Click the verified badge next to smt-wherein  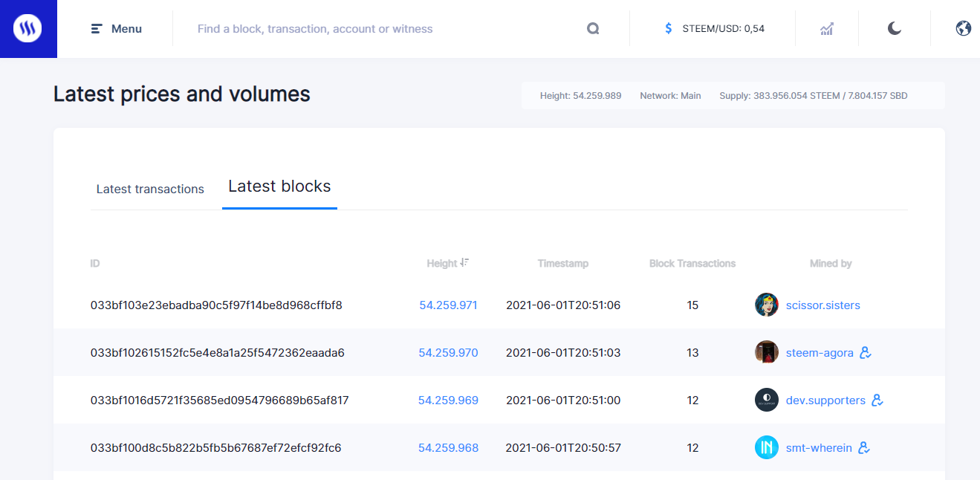pyautogui.click(x=864, y=448)
